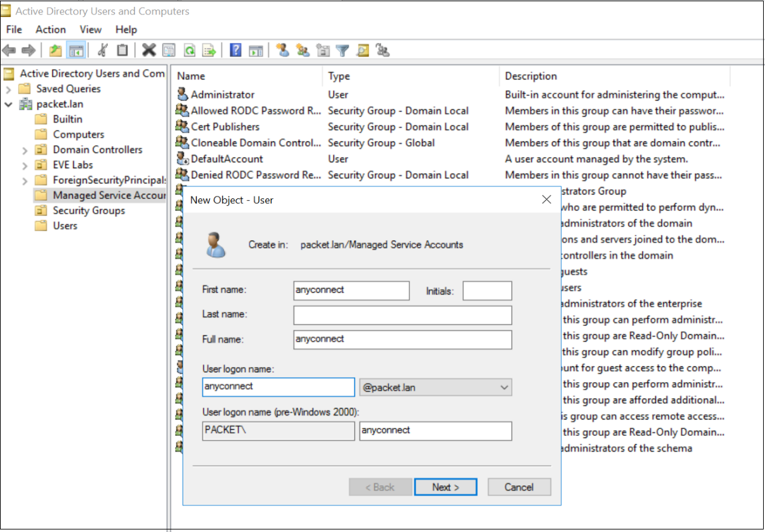Click the Delete X icon in the toolbar
Viewport: 765px width, 532px height.
click(x=149, y=51)
